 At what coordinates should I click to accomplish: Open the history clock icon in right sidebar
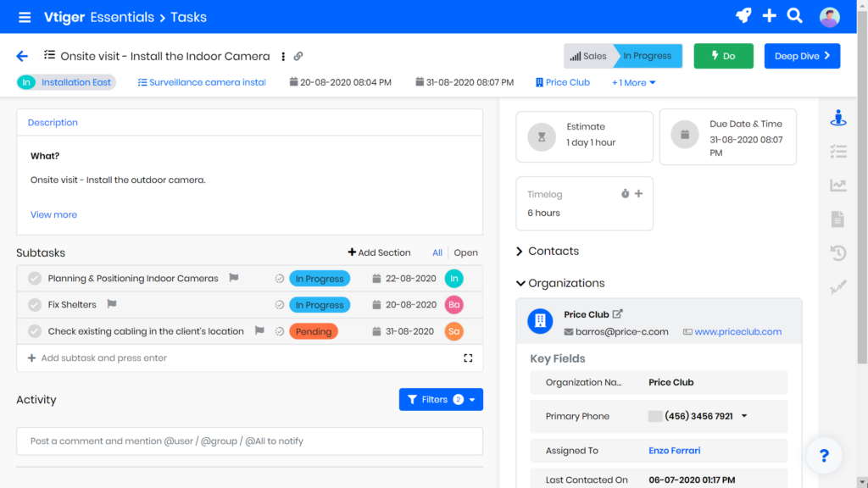[x=838, y=252]
